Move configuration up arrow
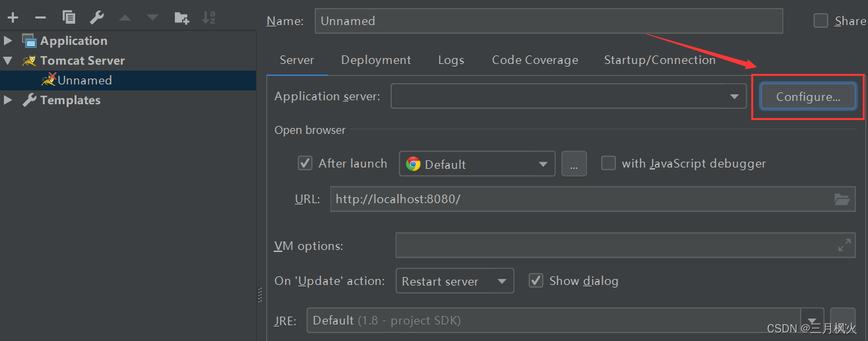The image size is (868, 341). 125,17
